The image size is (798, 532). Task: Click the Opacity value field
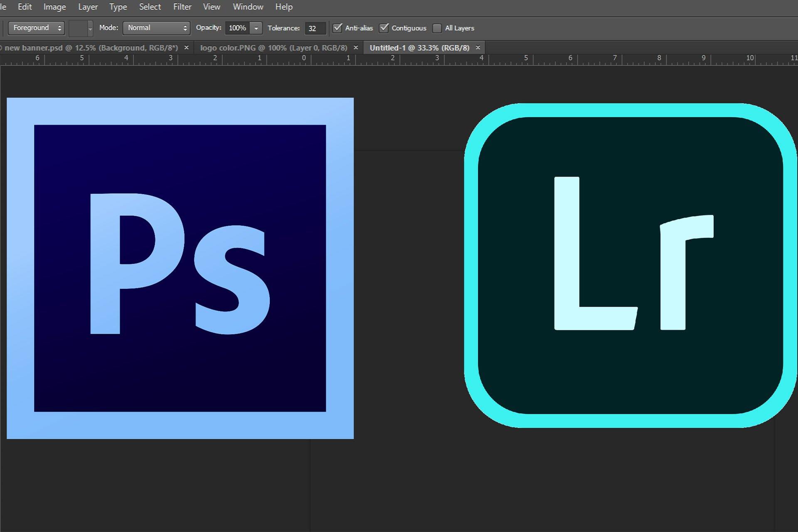tap(238, 28)
